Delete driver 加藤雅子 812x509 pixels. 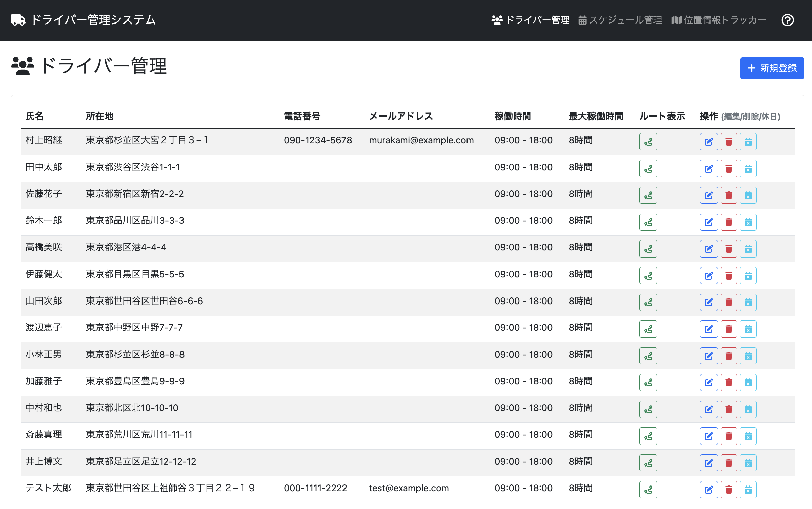(728, 382)
